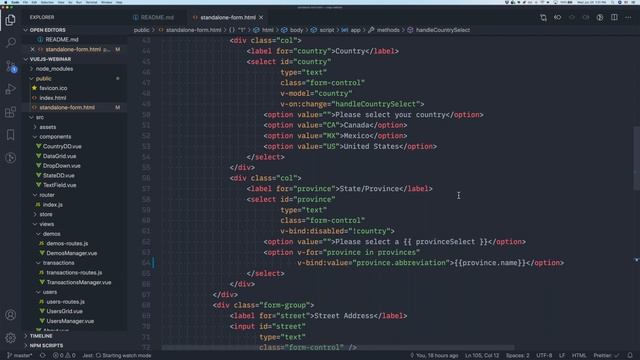Click the 'public' breadcrumb segment

coord(141,30)
